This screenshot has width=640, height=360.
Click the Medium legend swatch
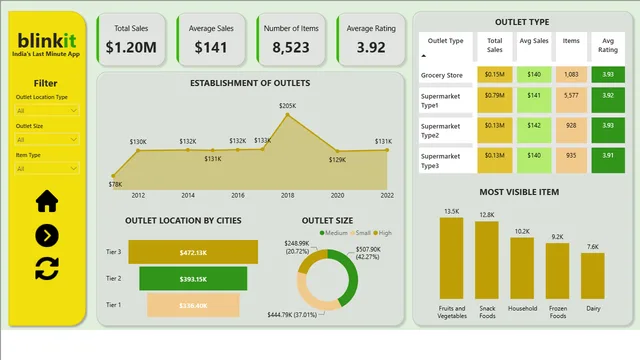(322, 233)
